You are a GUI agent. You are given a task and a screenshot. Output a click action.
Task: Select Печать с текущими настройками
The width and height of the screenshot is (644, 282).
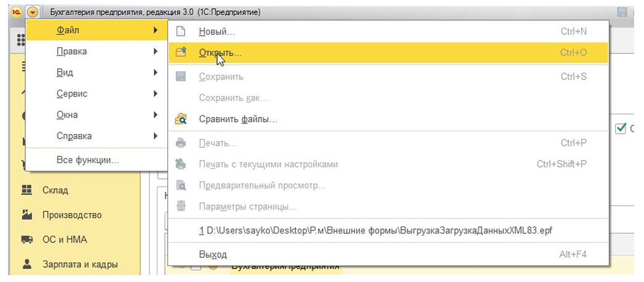pyautogui.click(x=388, y=164)
